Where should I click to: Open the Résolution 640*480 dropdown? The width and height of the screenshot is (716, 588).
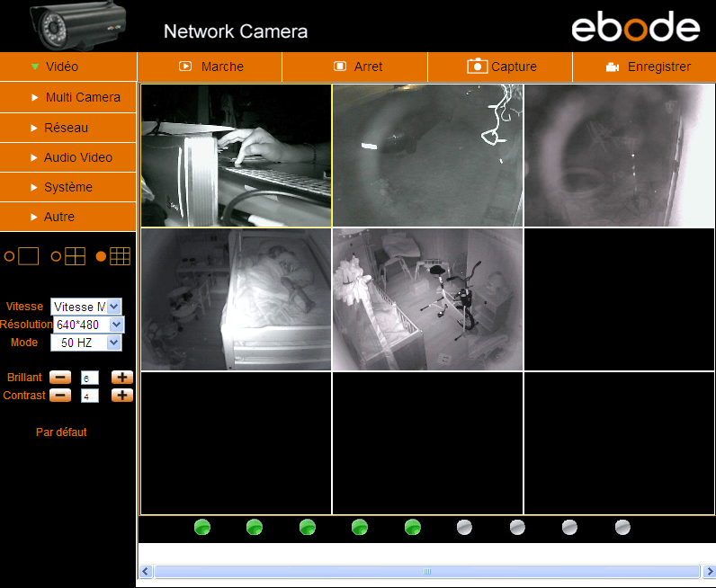pos(88,325)
